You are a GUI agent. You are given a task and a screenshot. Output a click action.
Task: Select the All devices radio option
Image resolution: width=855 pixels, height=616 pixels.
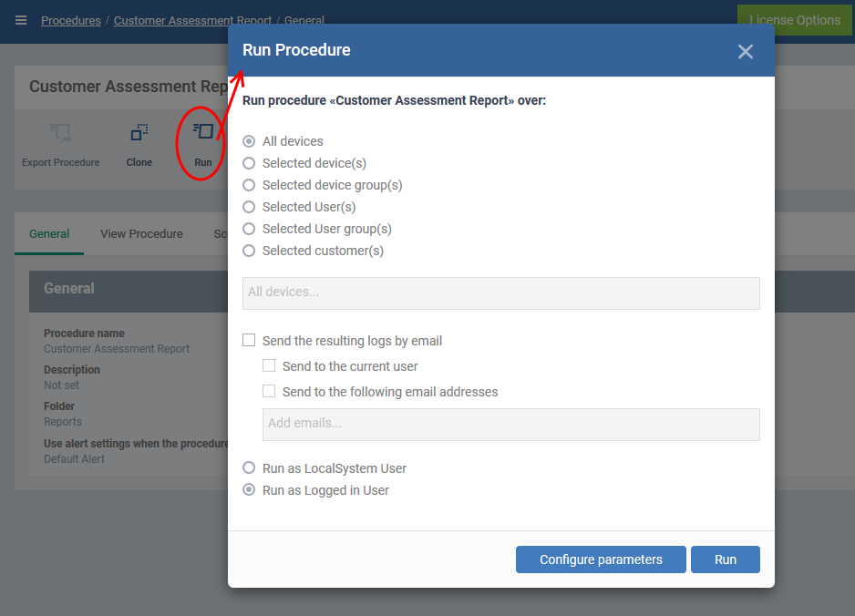249,141
